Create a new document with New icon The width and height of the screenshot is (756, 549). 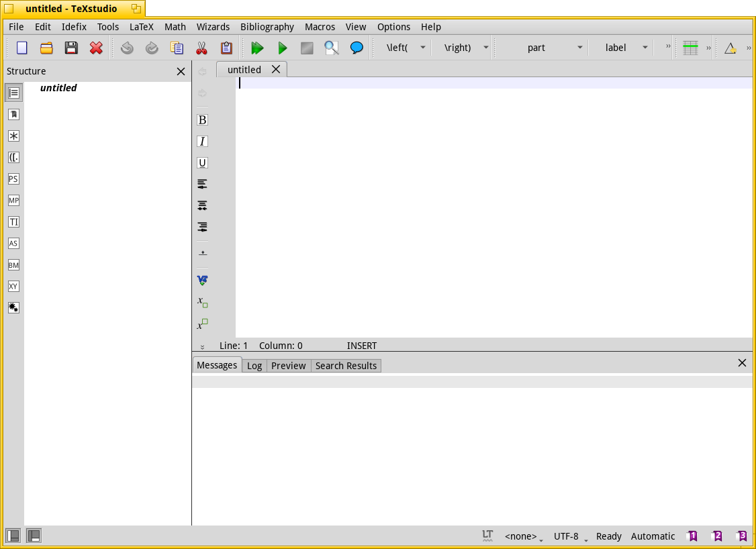tap(21, 48)
